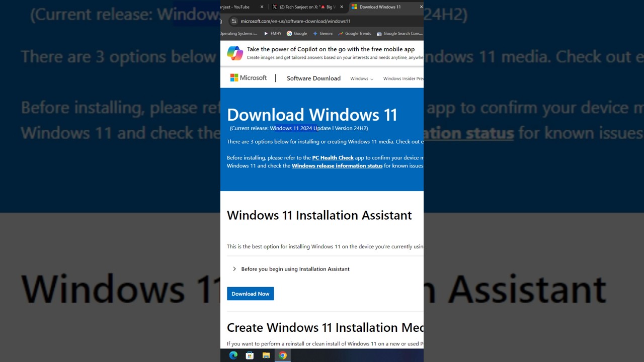The image size is (644, 362).
Task: Open the Operating Systems bookmark
Action: tap(239, 34)
